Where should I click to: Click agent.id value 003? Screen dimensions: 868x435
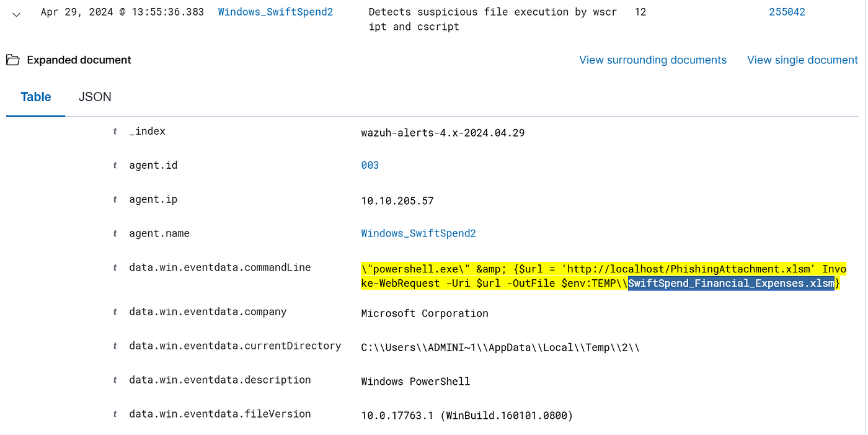(370, 166)
